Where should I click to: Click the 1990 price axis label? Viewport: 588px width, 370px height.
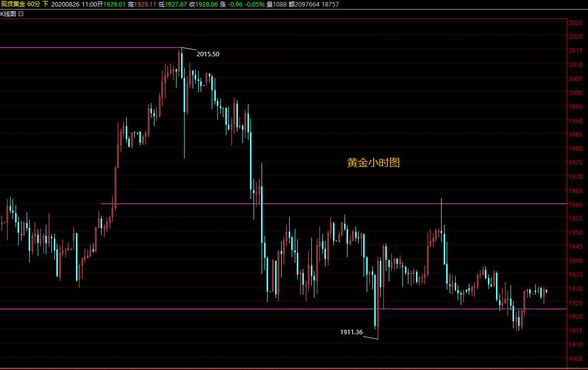tap(575, 121)
